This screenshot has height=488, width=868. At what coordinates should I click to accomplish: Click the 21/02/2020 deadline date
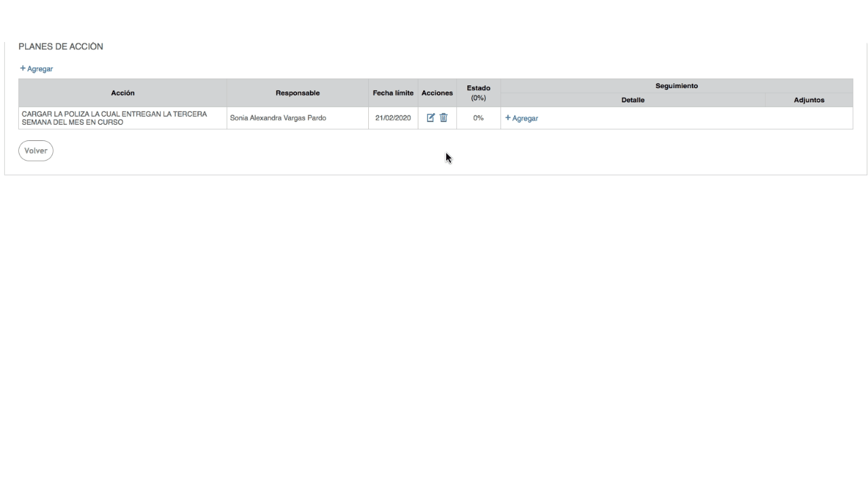click(393, 118)
